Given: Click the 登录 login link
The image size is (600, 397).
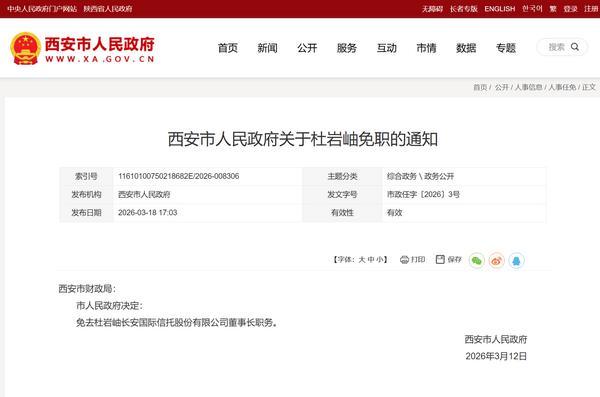Looking at the screenshot, I should 570,9.
